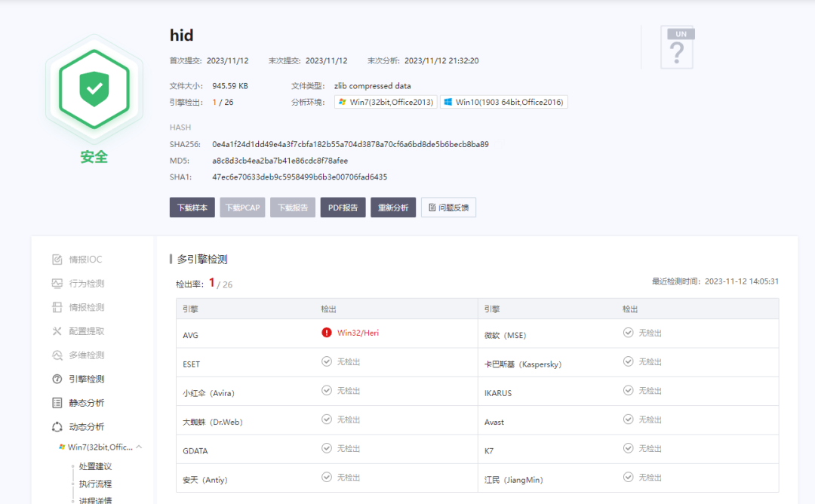The image size is (815, 504).
Task: Click the check icon in Kaspersky row
Action: (629, 361)
